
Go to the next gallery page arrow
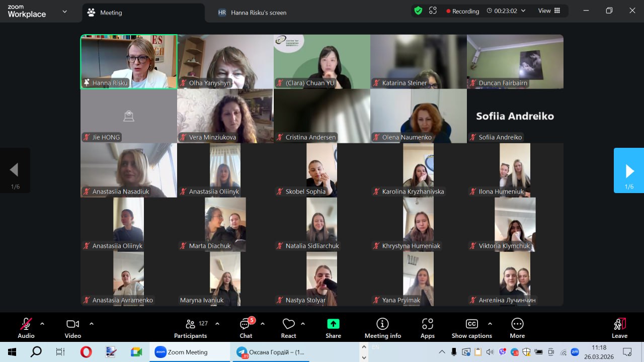click(x=629, y=170)
